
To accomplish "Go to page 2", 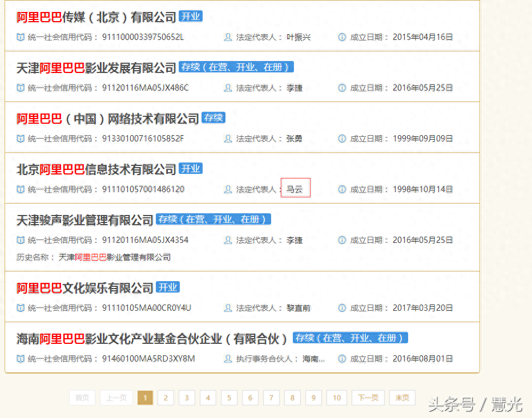I will (x=166, y=397).
